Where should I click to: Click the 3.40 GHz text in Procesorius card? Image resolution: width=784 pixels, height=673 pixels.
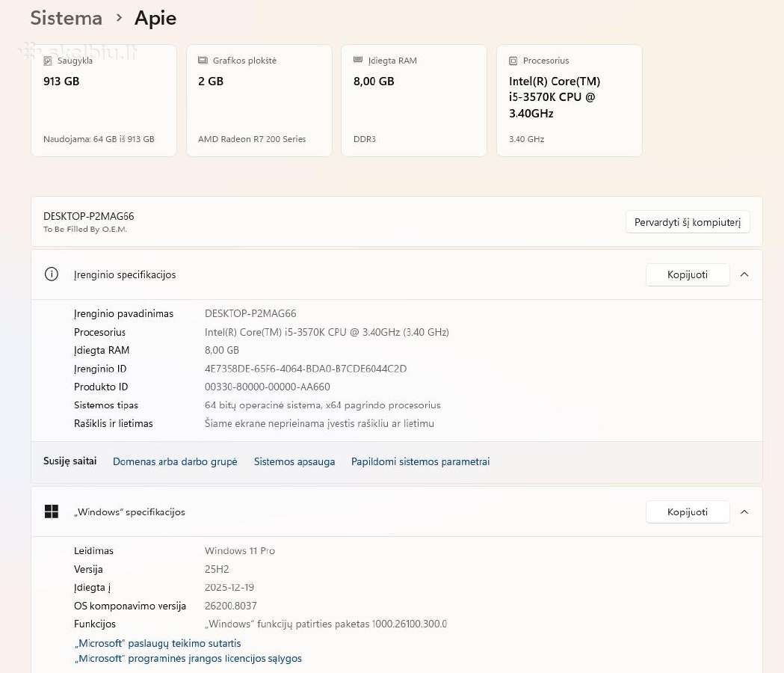(x=526, y=139)
